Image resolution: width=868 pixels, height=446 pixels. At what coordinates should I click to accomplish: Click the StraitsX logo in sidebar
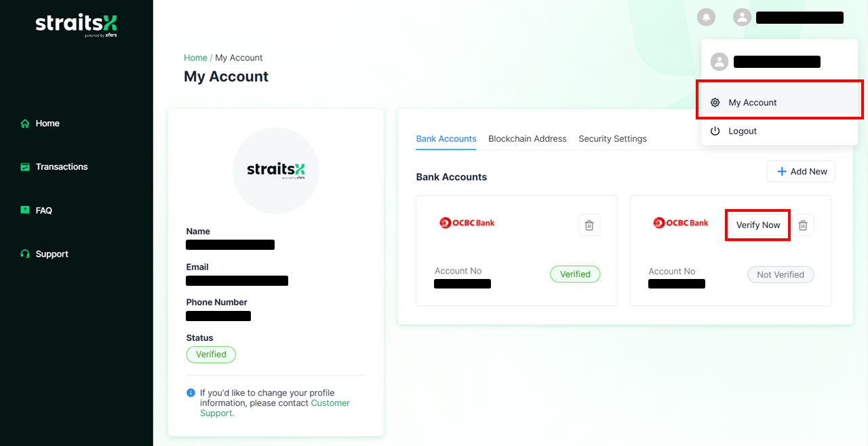click(x=77, y=24)
